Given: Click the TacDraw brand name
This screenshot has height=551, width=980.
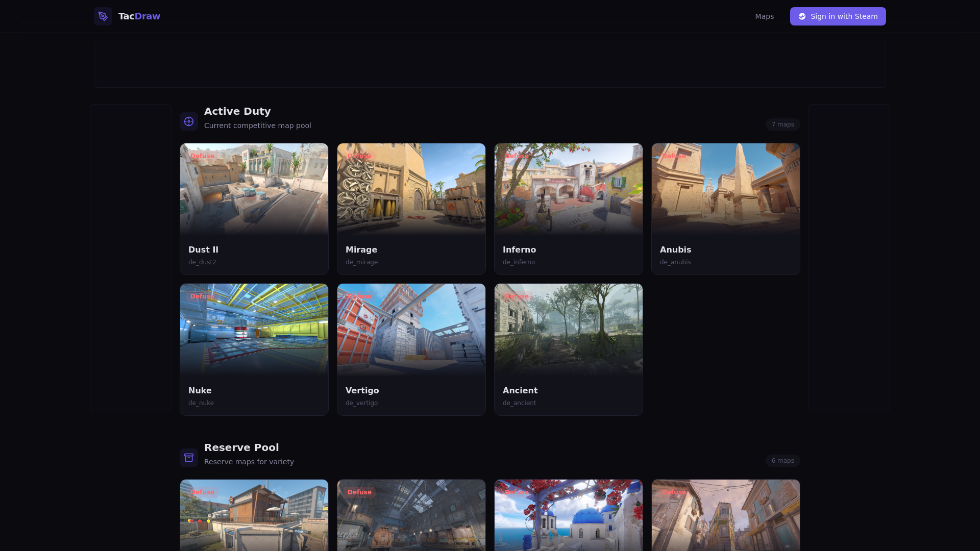Looking at the screenshot, I should [x=139, y=16].
